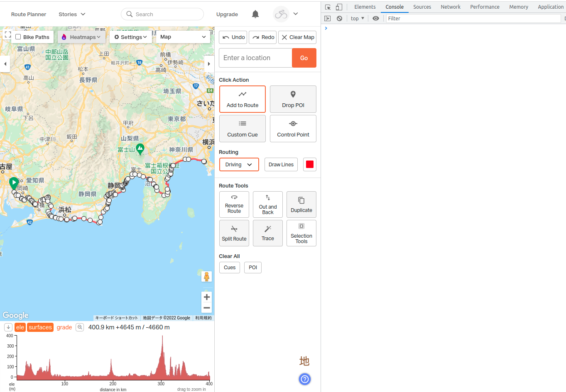The height and width of the screenshot is (392, 566).
Task: Open Google Maps terms link 利用規約
Action: pos(203,318)
